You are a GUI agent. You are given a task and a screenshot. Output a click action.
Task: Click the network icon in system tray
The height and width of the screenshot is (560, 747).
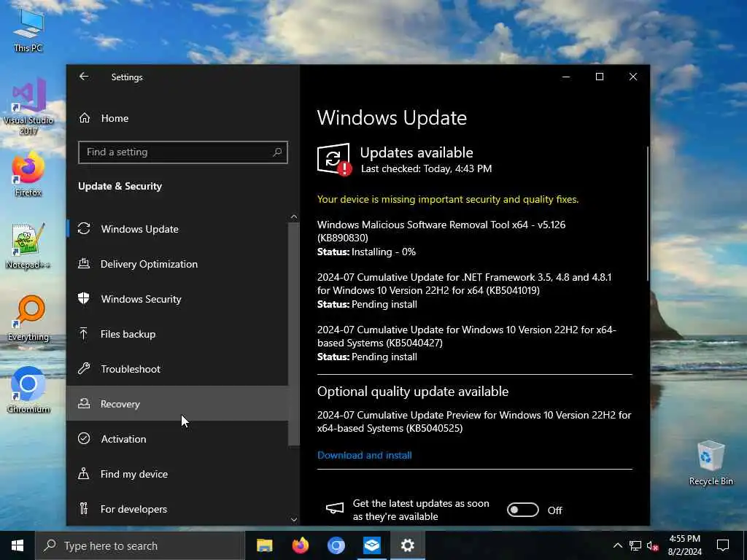click(635, 545)
